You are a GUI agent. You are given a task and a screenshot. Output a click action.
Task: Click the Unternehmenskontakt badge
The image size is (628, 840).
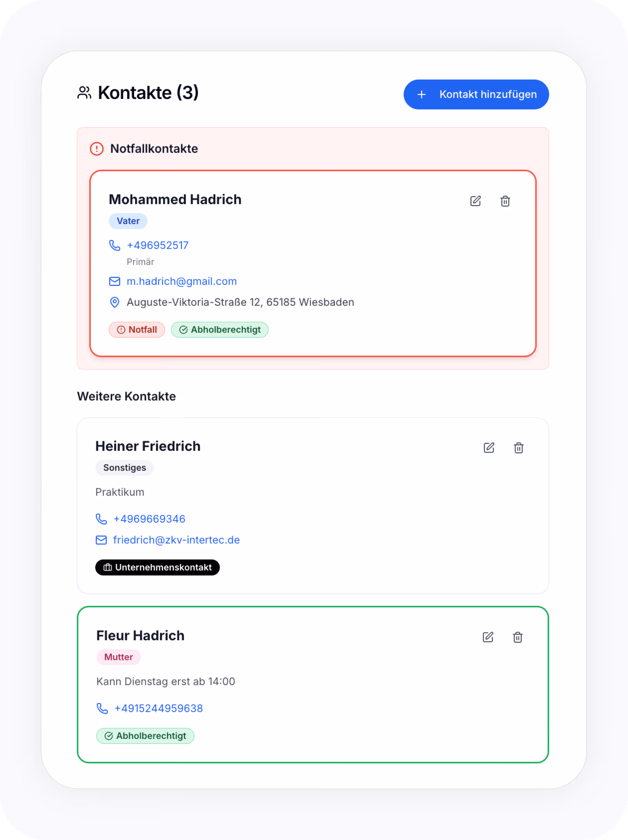click(x=158, y=567)
